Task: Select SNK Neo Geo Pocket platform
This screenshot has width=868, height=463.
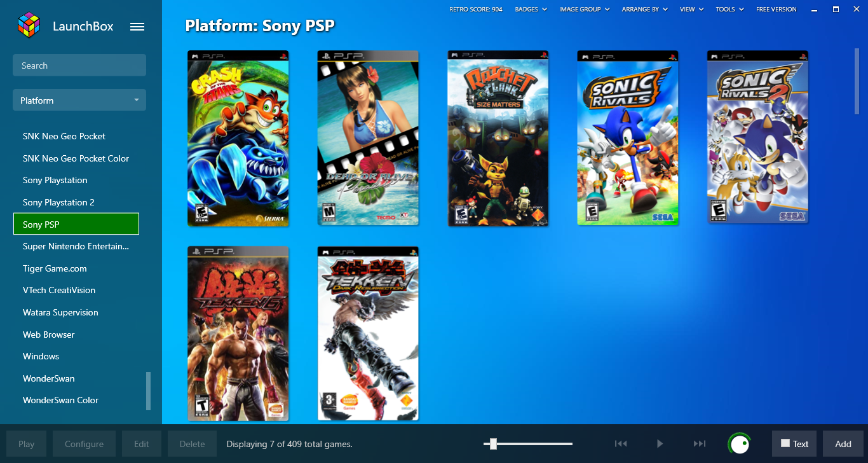Action: pos(76,136)
